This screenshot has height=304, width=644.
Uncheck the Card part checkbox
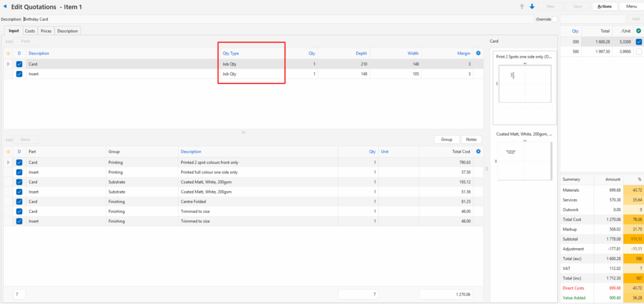point(19,64)
